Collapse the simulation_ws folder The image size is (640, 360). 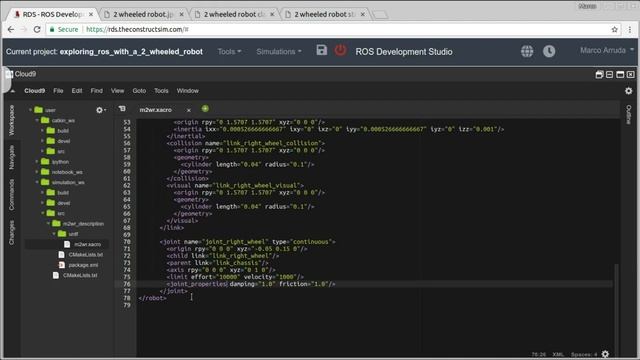pos(37,182)
